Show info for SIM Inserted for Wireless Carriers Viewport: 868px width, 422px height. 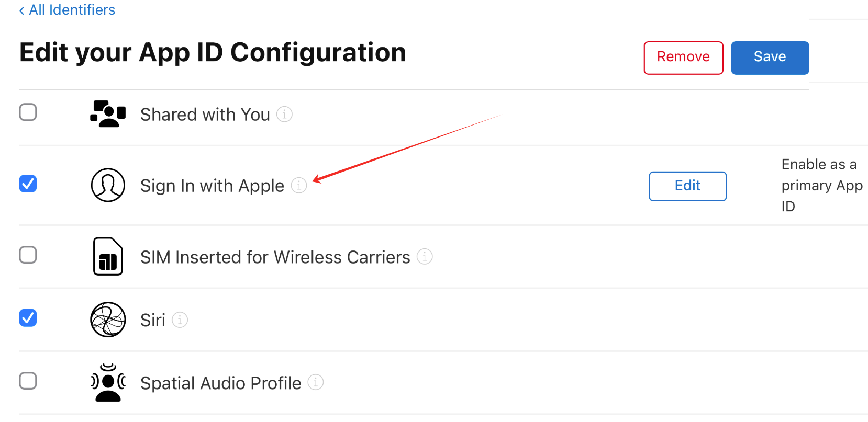tap(425, 257)
